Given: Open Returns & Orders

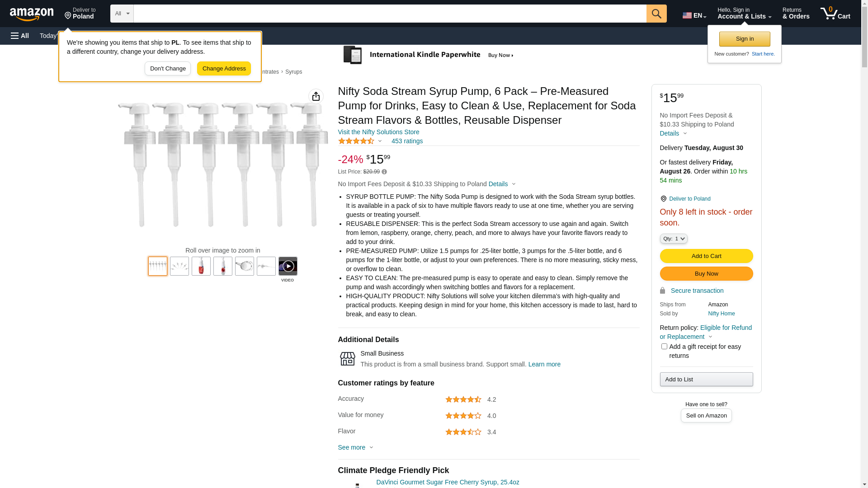Looking at the screenshot, I should click(x=796, y=14).
